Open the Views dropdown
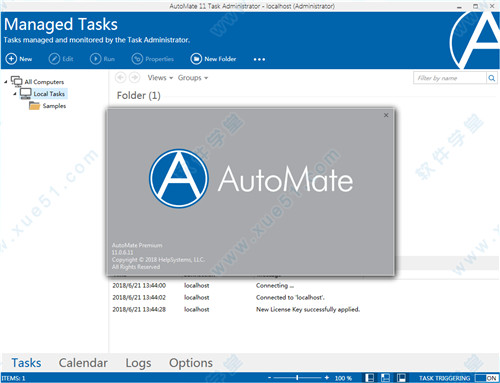Screen dimensions: 500x383 [160, 78]
